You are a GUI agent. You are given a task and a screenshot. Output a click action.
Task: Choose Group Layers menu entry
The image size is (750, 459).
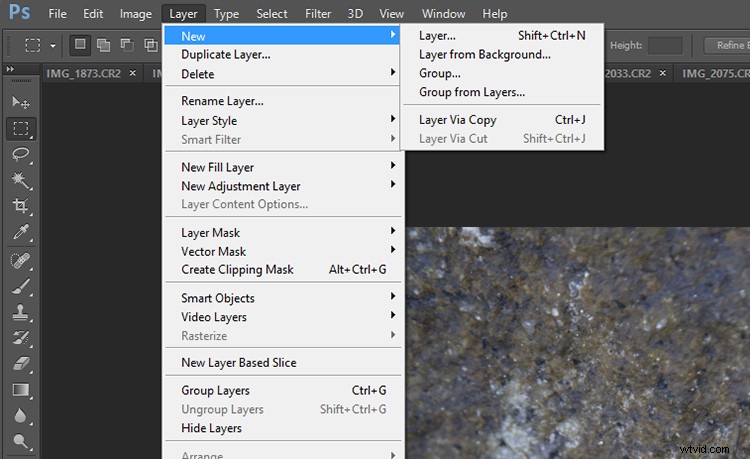pos(282,391)
